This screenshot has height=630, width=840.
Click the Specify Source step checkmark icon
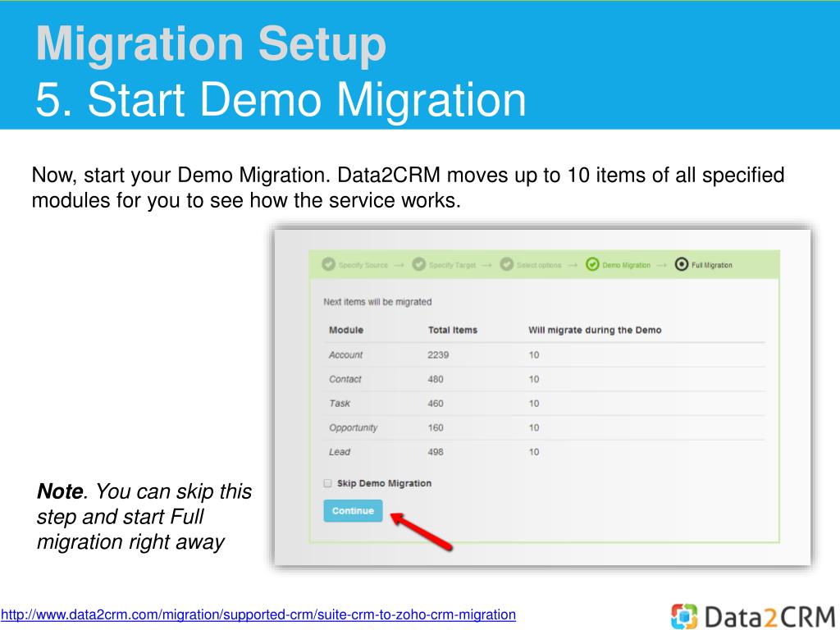pos(328,264)
